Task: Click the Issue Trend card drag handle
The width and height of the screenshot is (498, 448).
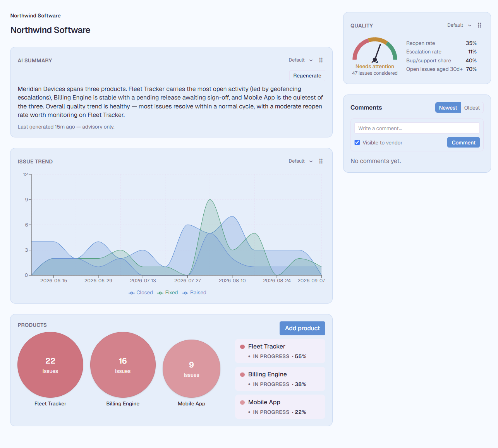Action: pyautogui.click(x=321, y=161)
